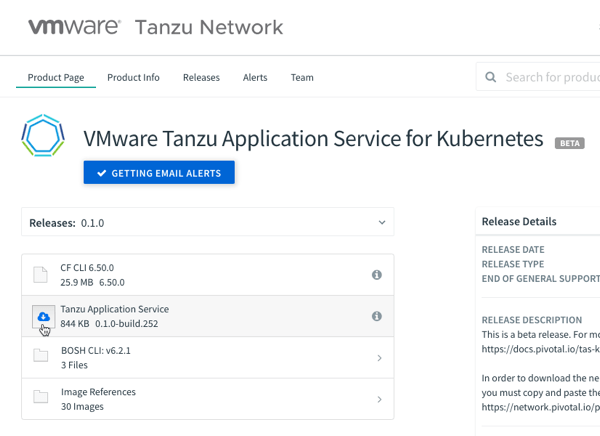Image resolution: width=600 pixels, height=436 pixels.
Task: Click the '844 KB' size text
Action: 75,324
